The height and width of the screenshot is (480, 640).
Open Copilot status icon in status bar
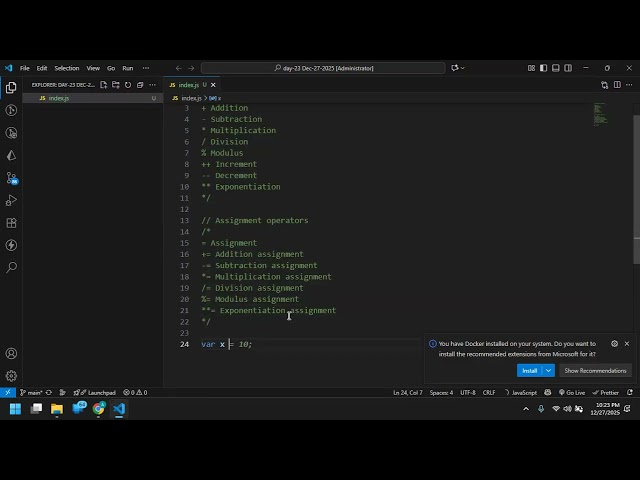click(x=548, y=393)
